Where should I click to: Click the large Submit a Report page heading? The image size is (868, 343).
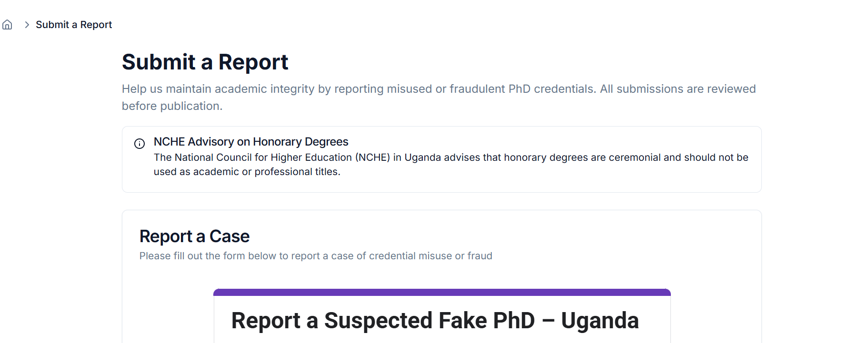coord(205,62)
